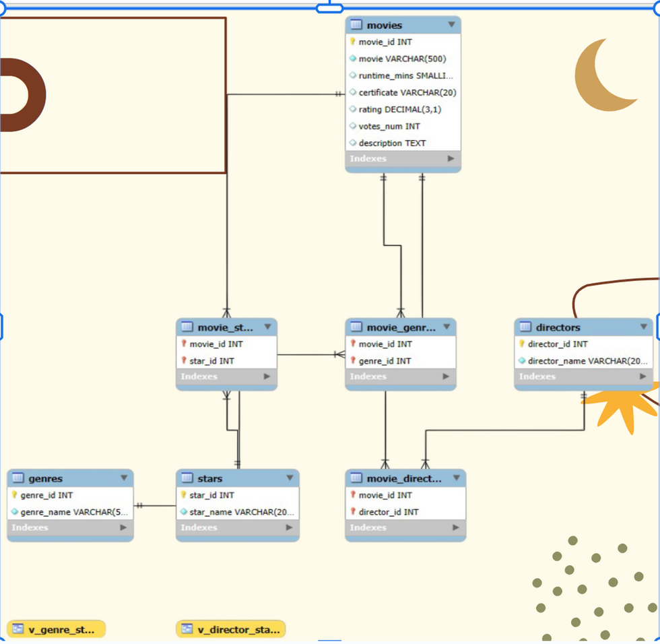Click the view icon on v_genre_st object
Screen dimensions: 660x644
point(20,629)
